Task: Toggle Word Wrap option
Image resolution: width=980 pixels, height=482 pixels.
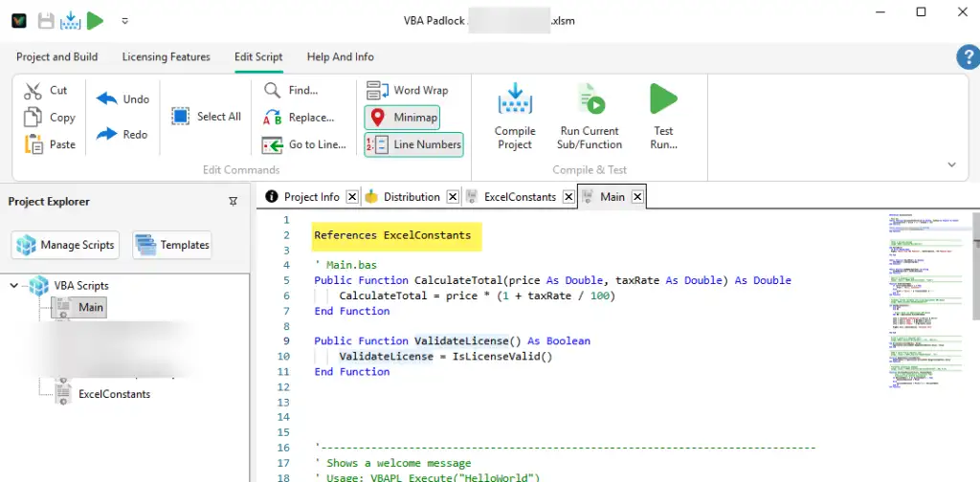Action: pos(408,91)
